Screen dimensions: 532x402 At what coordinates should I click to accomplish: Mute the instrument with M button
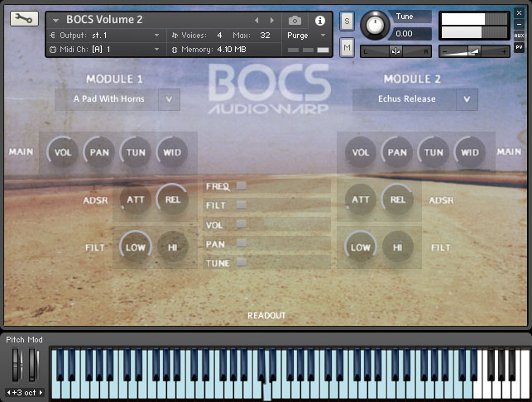tap(347, 48)
